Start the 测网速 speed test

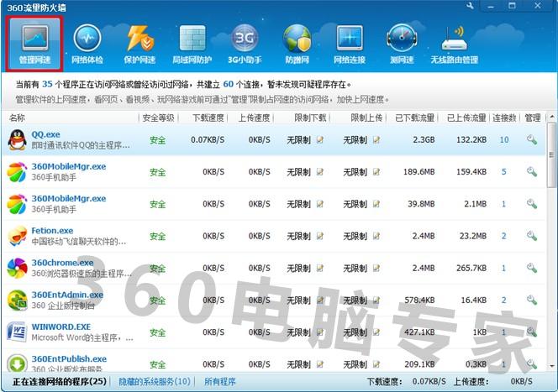401,44
